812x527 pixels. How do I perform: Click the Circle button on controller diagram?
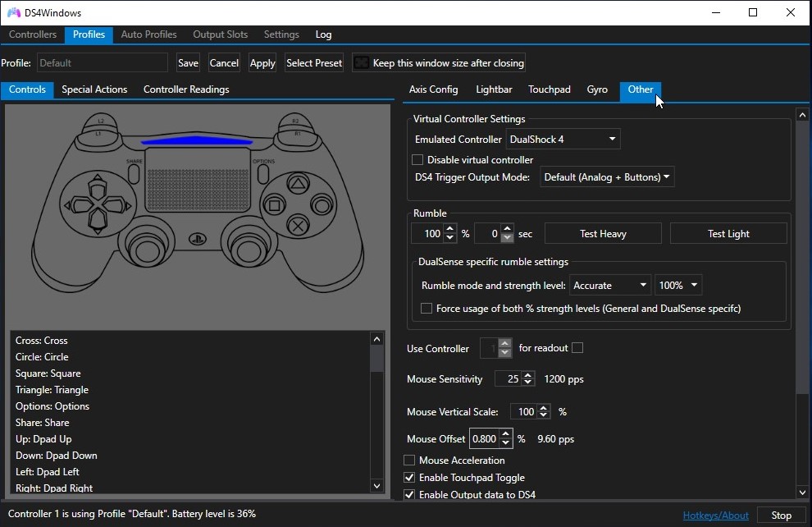(322, 206)
